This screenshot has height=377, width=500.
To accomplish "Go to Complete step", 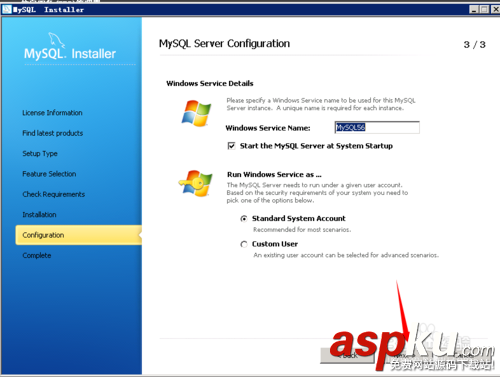I will pyautogui.click(x=37, y=256).
